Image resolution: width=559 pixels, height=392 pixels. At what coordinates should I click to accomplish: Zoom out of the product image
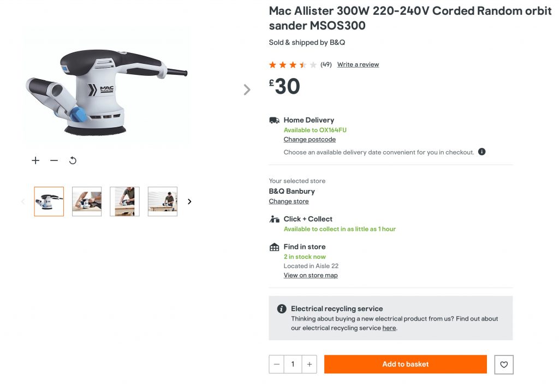point(54,161)
